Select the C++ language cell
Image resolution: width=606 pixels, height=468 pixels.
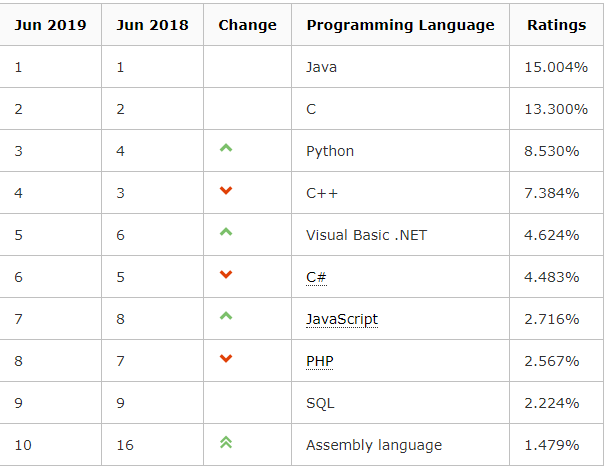[400, 193]
